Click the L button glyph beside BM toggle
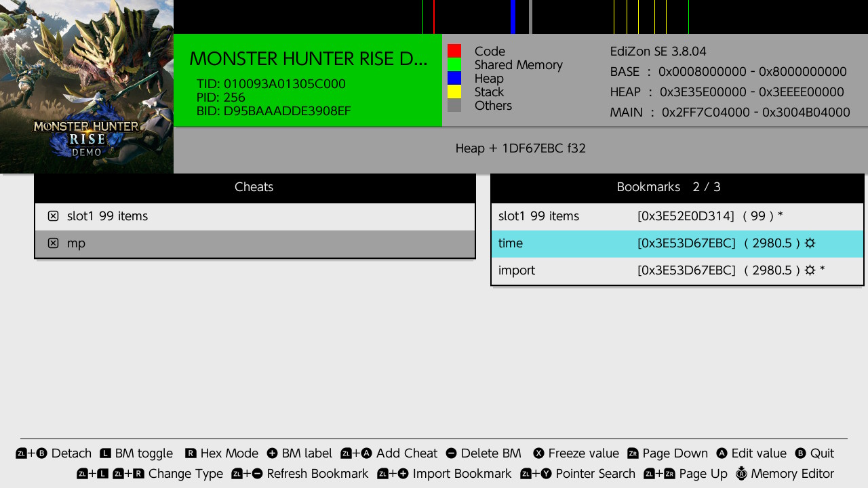Image resolution: width=868 pixels, height=488 pixels. [x=105, y=453]
